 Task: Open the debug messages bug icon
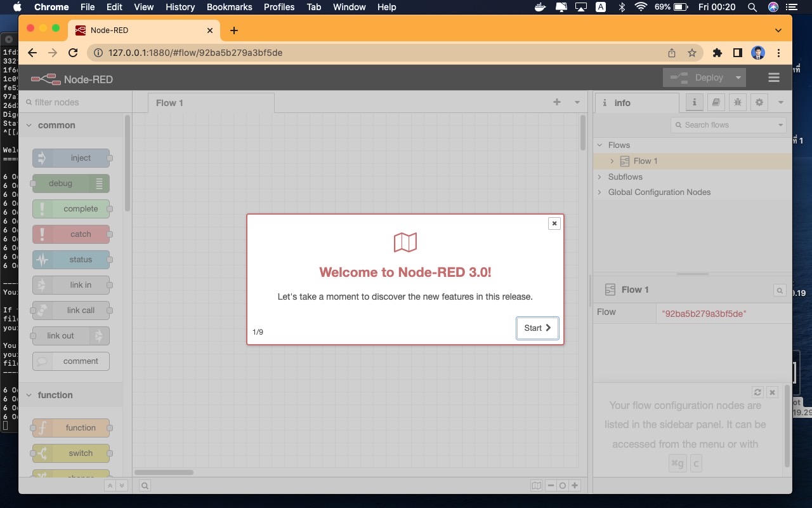(738, 102)
